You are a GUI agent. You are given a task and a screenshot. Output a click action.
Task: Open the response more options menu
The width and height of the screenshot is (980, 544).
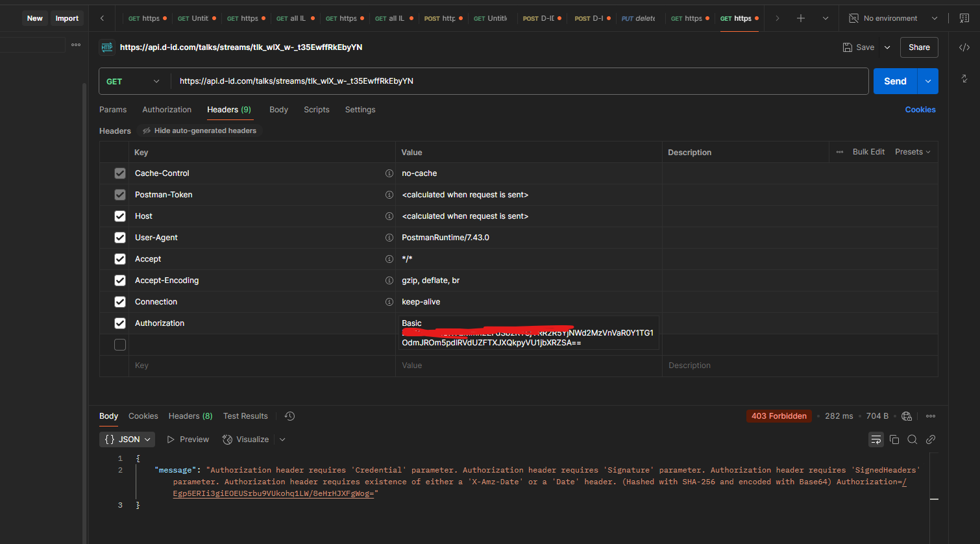tap(931, 416)
